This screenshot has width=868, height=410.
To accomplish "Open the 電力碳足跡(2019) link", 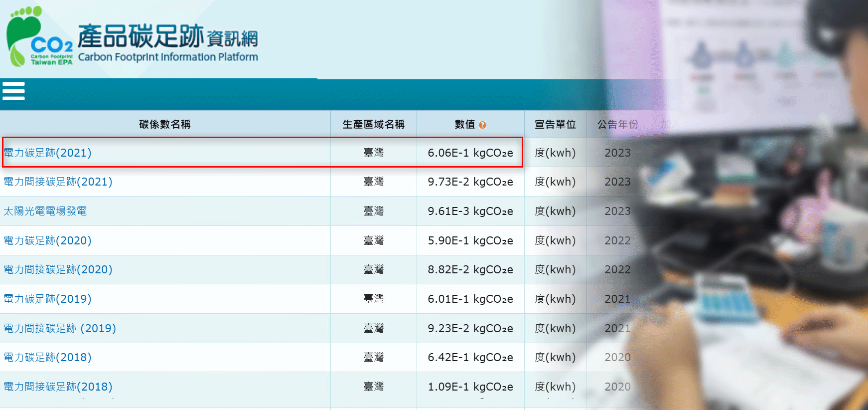I will click(x=48, y=299).
